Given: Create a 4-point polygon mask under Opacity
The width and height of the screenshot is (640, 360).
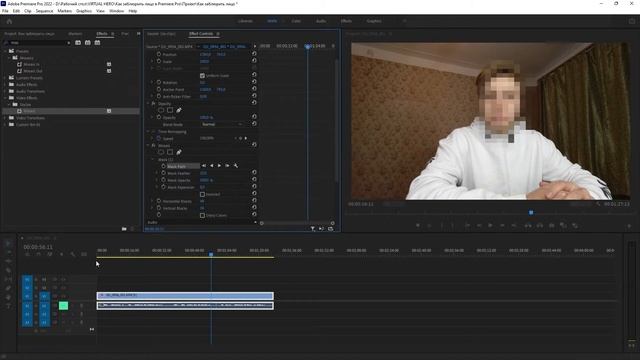Looking at the screenshot, I should click(170, 110).
